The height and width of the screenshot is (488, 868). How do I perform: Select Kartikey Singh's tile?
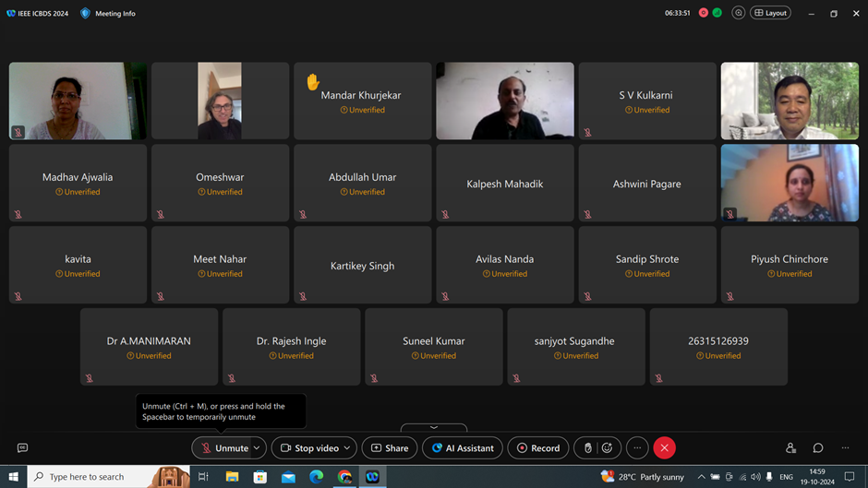tap(363, 265)
